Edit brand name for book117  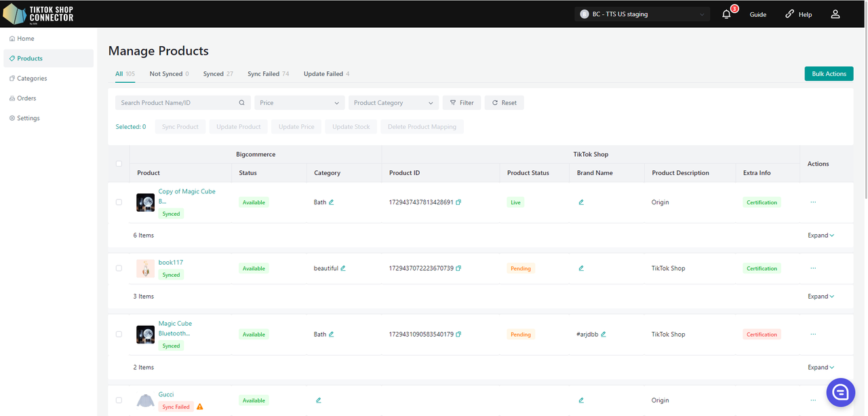[581, 268]
